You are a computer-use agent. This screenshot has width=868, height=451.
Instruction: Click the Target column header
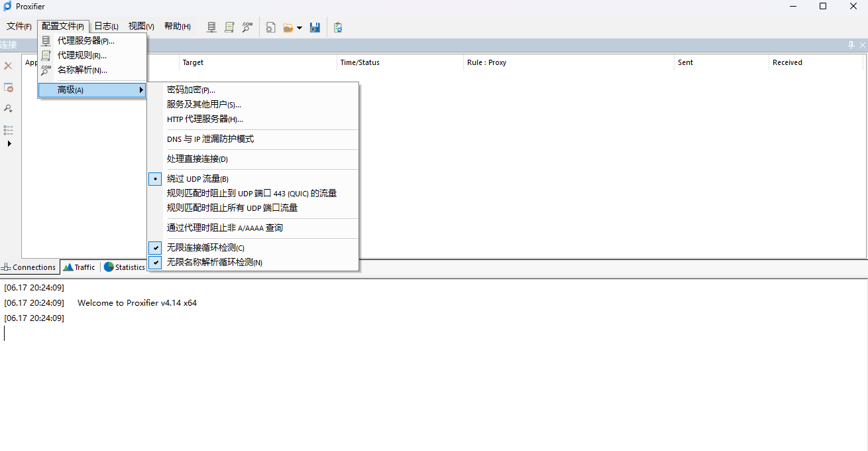pyautogui.click(x=258, y=62)
